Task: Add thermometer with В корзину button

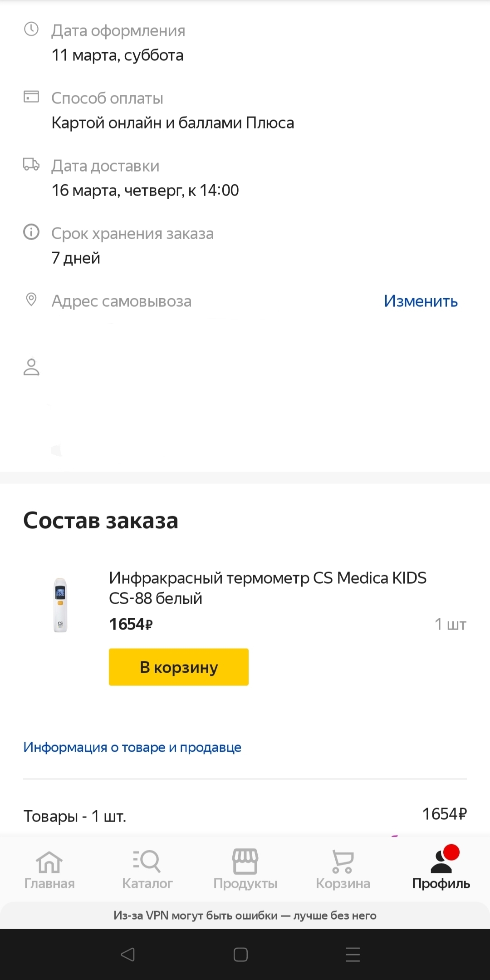Action: pos(178,667)
